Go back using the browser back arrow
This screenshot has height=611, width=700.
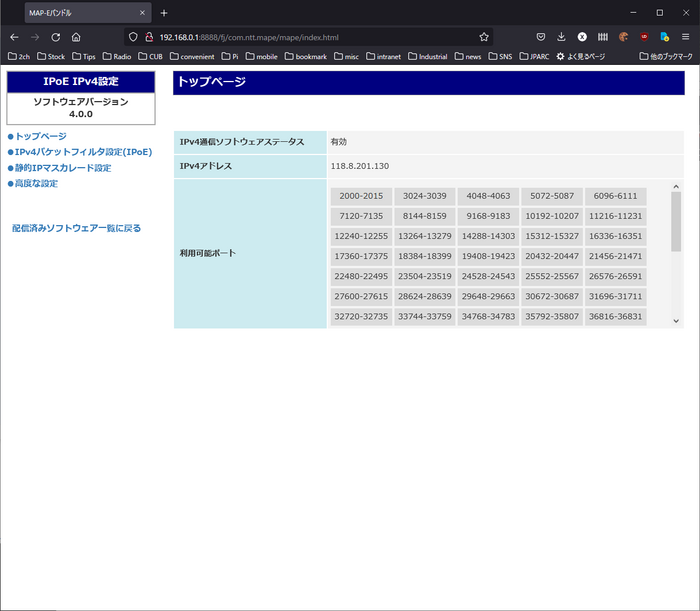tap(14, 37)
